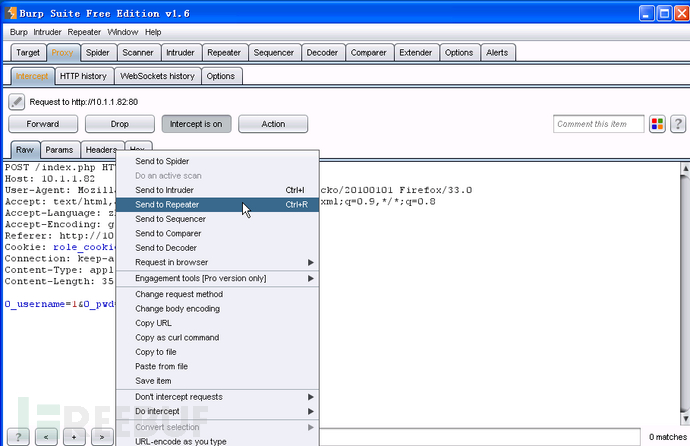Click the O_username parameter in request body
The image size is (690, 446).
pyautogui.click(x=34, y=304)
